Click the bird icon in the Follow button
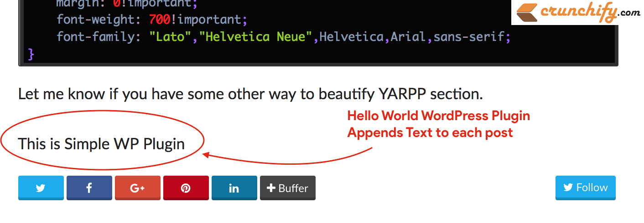Screen dimensions: 644x223 568,188
